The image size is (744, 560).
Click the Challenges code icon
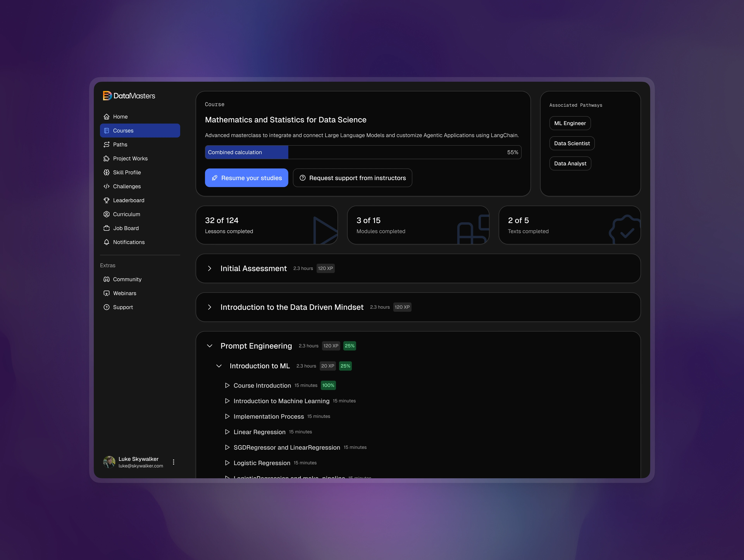click(x=107, y=186)
